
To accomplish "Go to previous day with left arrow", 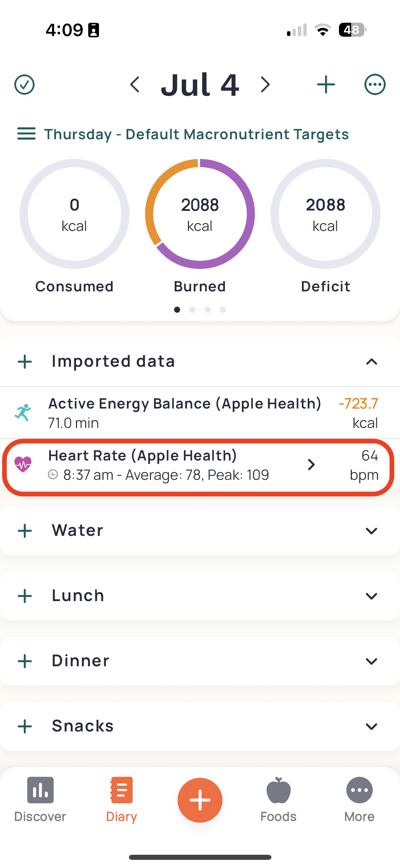I will [x=135, y=85].
